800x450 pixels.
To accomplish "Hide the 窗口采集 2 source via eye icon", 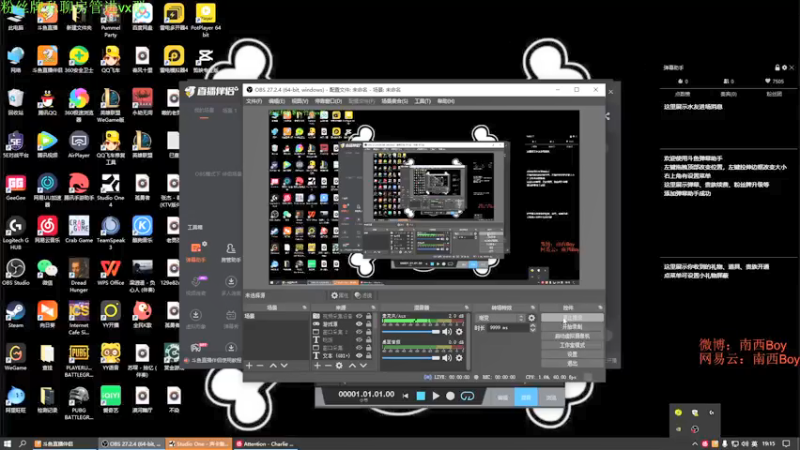I will (359, 332).
